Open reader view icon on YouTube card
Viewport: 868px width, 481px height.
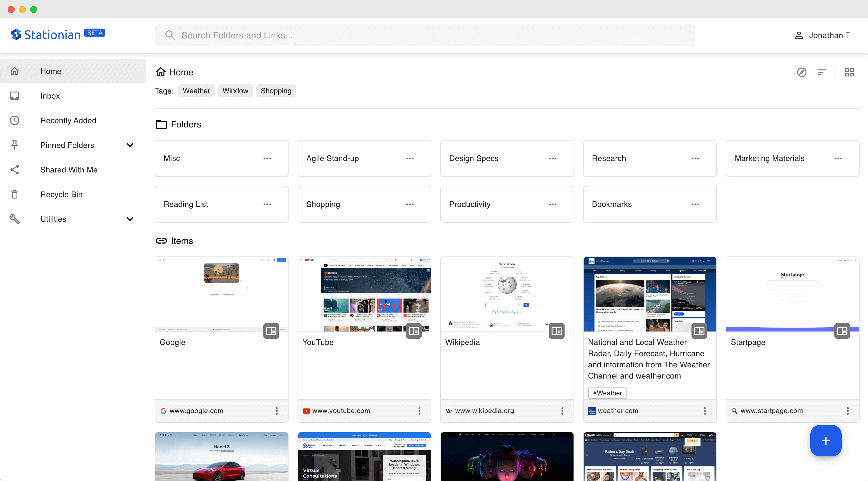414,331
